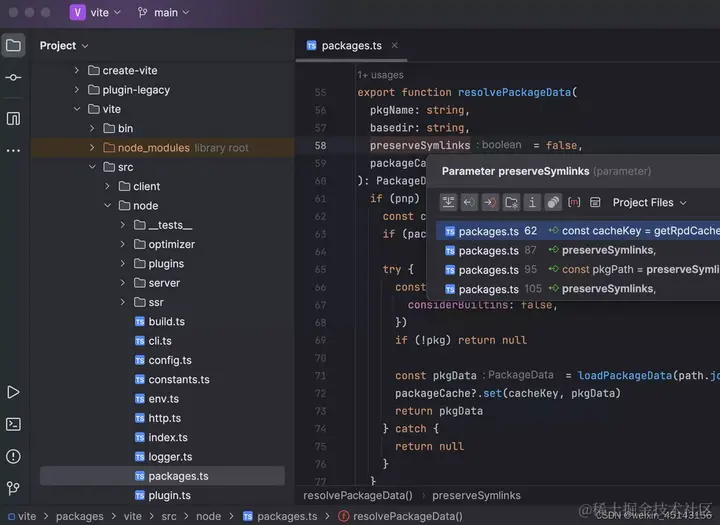Image resolution: width=720 pixels, height=525 pixels.
Task: Open the Problems tool window icon
Action: (13, 456)
